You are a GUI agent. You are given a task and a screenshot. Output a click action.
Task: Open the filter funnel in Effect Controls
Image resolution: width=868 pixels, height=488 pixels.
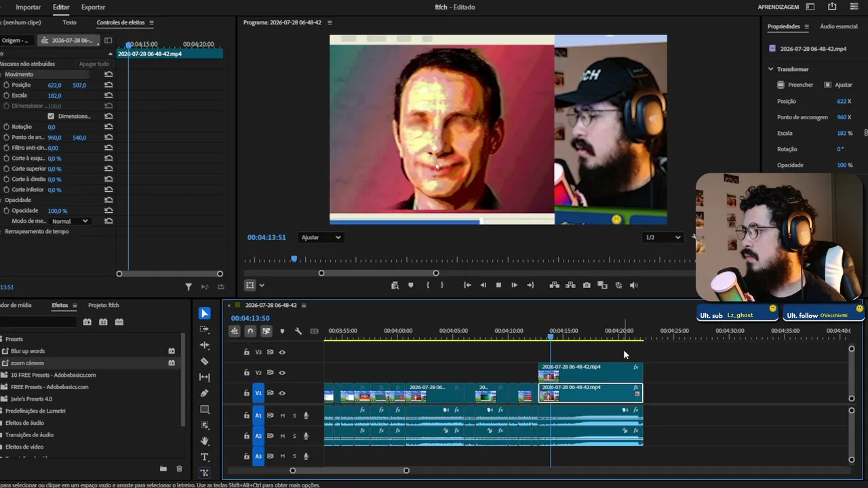point(189,287)
